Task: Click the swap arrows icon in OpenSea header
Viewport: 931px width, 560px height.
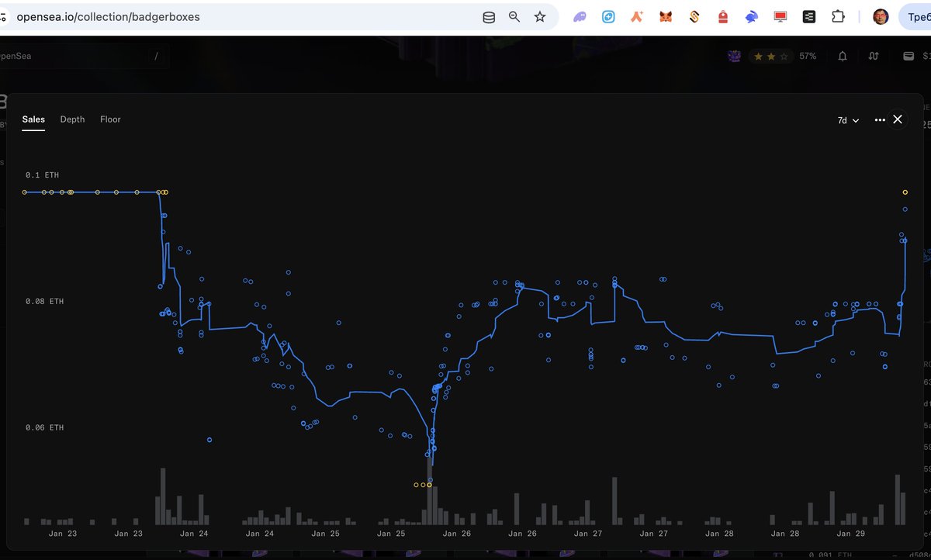Action: click(x=874, y=56)
